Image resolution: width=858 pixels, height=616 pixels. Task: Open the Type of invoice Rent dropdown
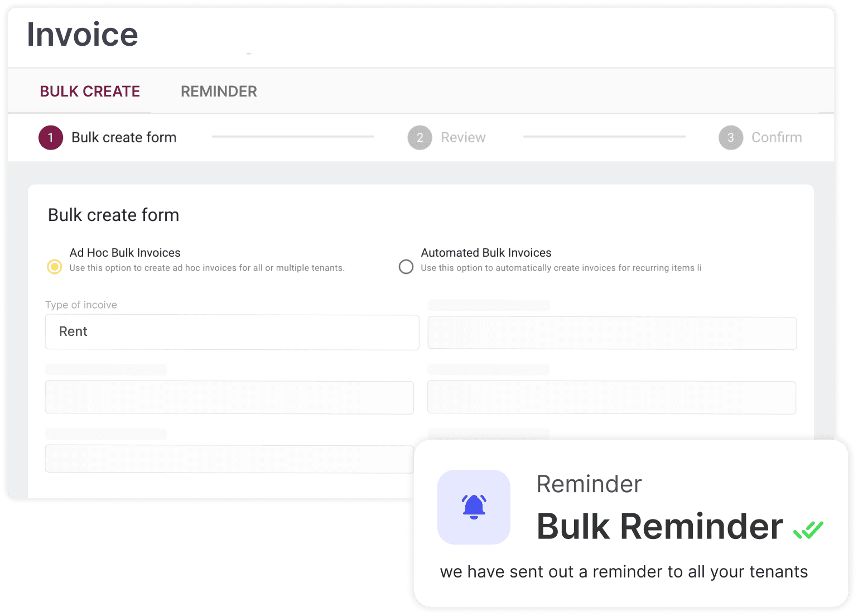232,332
